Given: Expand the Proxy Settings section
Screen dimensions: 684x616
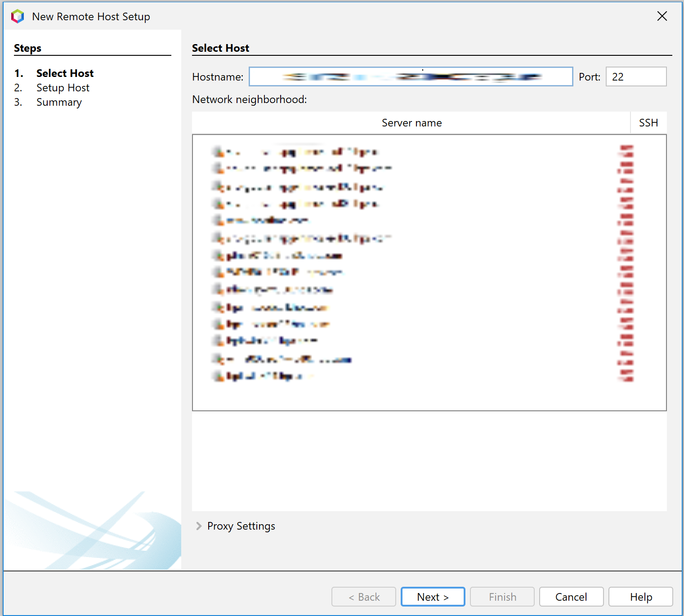Looking at the screenshot, I should pos(241,526).
